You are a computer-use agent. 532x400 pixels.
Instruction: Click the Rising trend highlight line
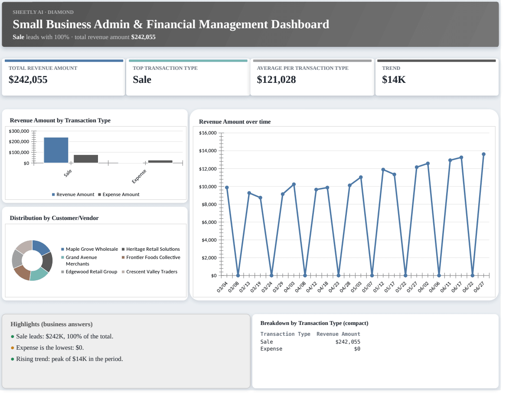67,359
